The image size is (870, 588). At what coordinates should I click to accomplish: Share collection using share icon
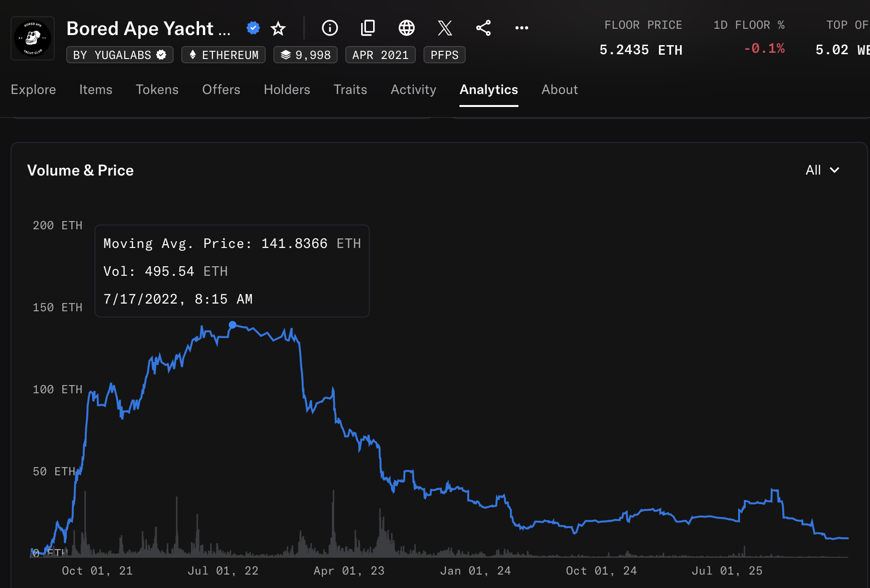483,28
